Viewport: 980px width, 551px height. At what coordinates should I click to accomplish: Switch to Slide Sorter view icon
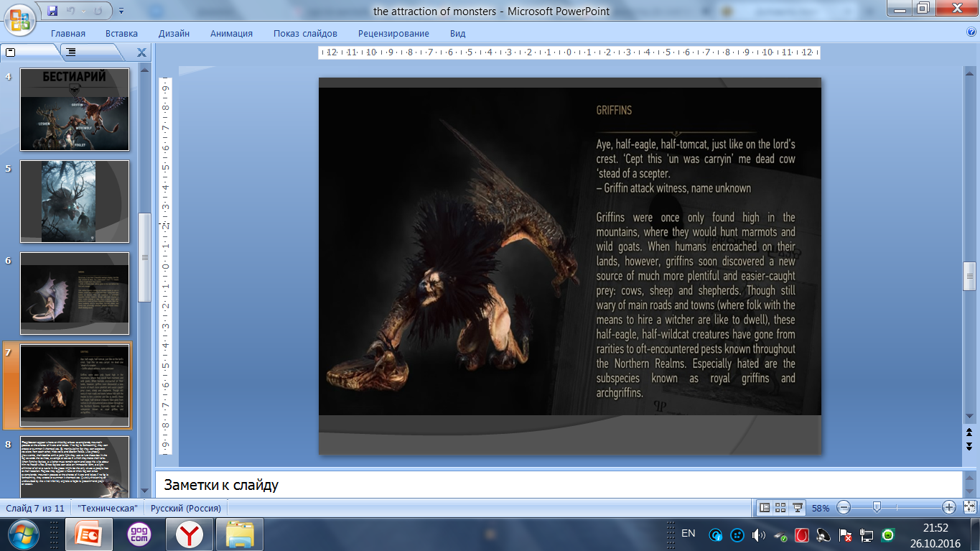pyautogui.click(x=781, y=508)
